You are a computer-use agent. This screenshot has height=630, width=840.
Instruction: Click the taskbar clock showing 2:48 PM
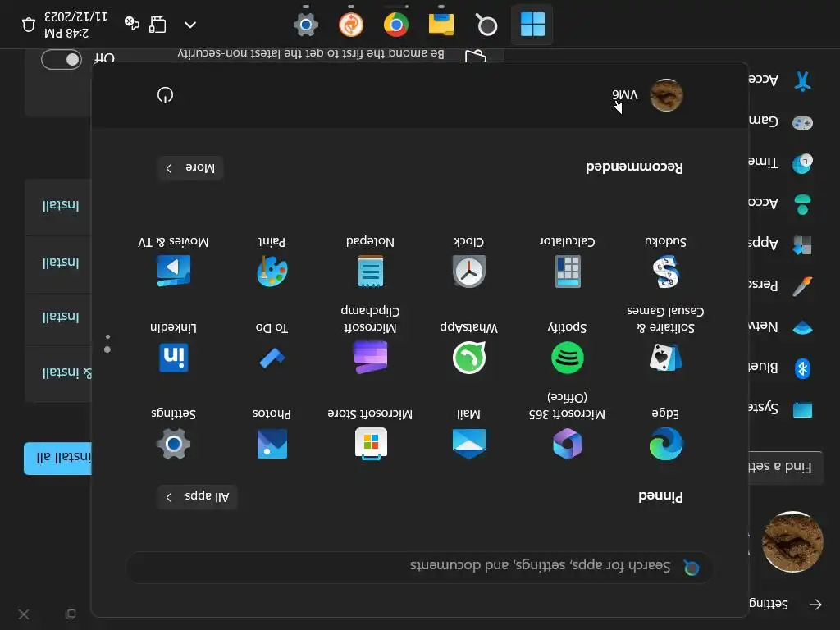[x=75, y=25]
